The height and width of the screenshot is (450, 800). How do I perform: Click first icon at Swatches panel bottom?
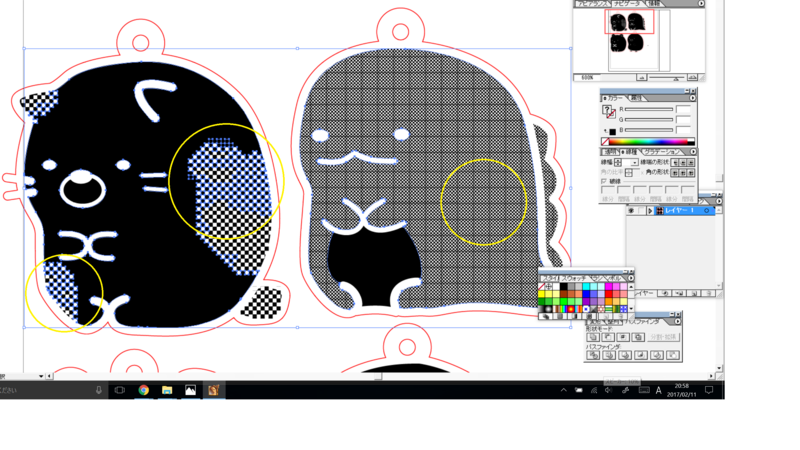coord(547,316)
